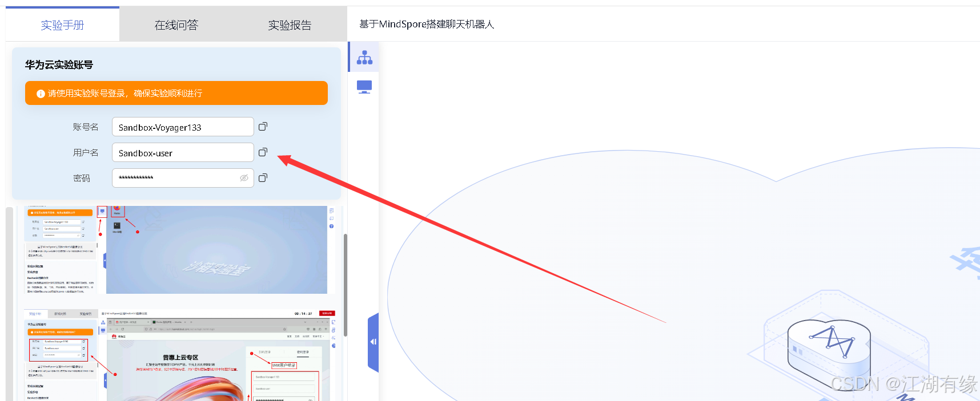This screenshot has height=401, width=980.
Task: Open the Huawei login page screenshot thumbnail
Action: (180, 355)
